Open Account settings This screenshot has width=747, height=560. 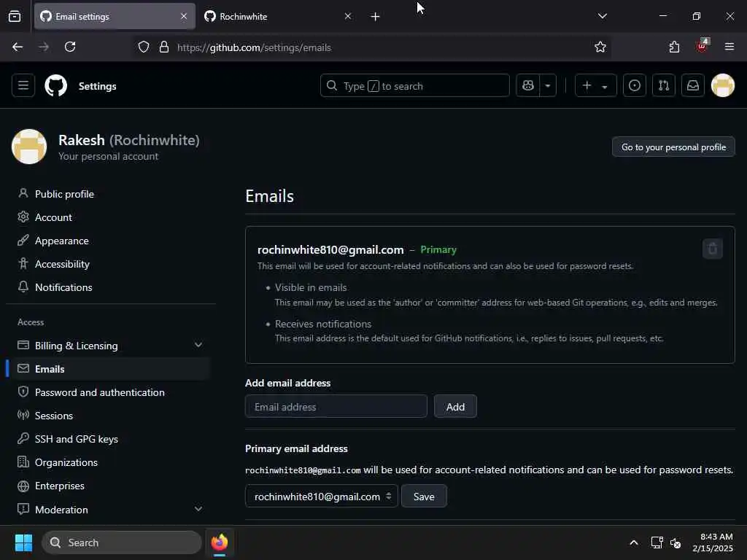pos(53,217)
